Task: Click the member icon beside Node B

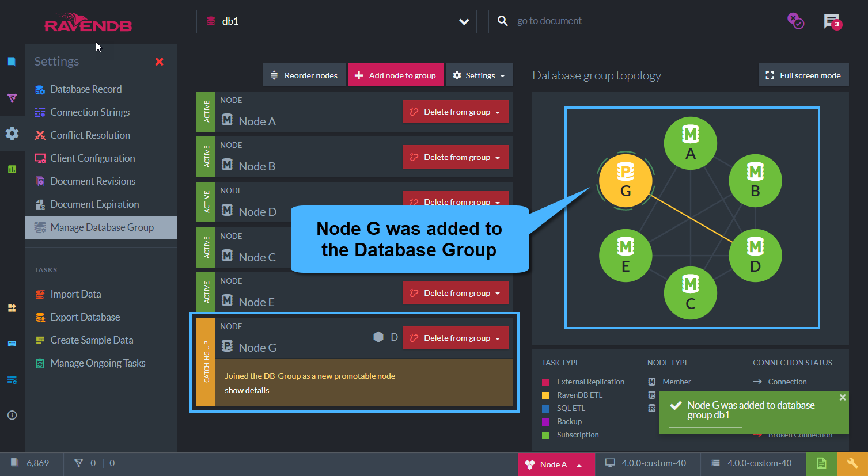Action: (x=228, y=165)
